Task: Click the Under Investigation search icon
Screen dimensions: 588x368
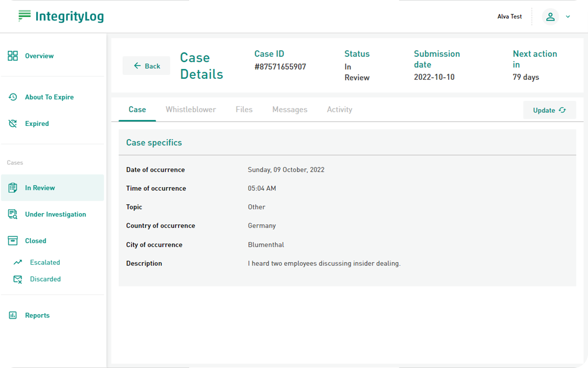Action: click(13, 214)
